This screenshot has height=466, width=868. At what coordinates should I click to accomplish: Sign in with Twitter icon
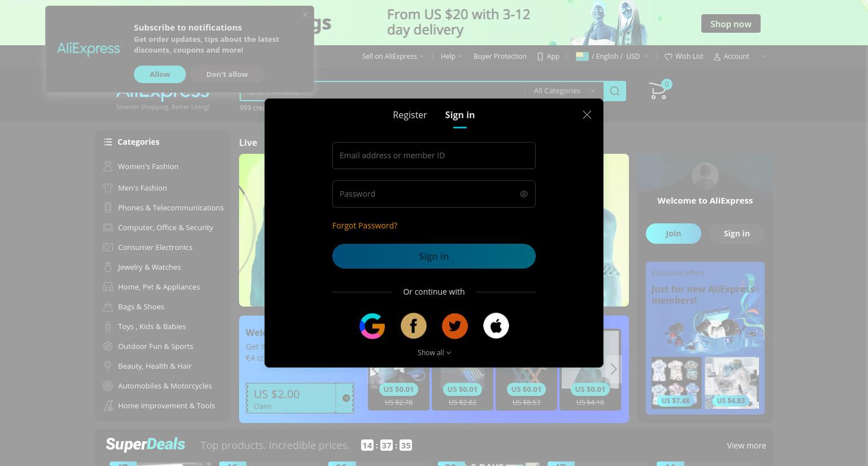(455, 326)
